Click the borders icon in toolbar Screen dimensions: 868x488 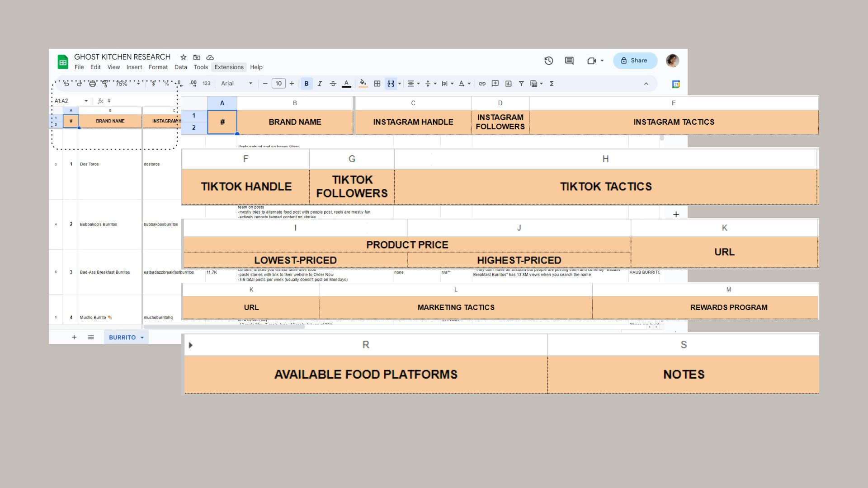click(x=377, y=84)
